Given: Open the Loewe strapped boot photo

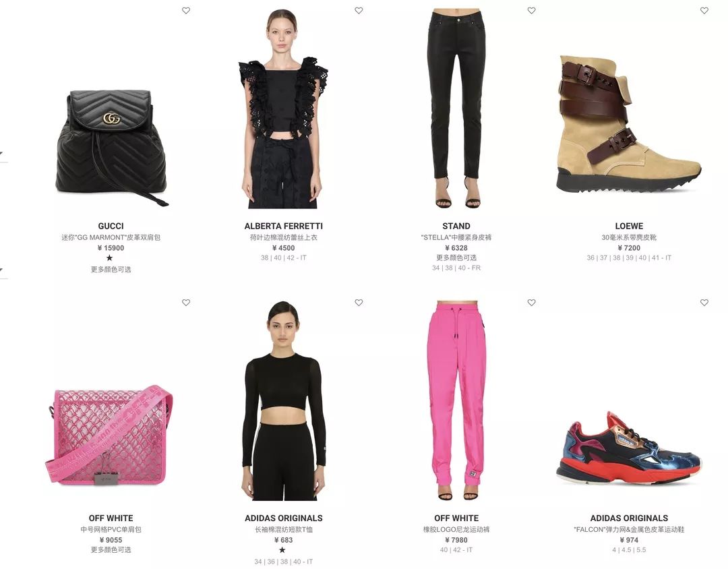Looking at the screenshot, I should (629, 124).
